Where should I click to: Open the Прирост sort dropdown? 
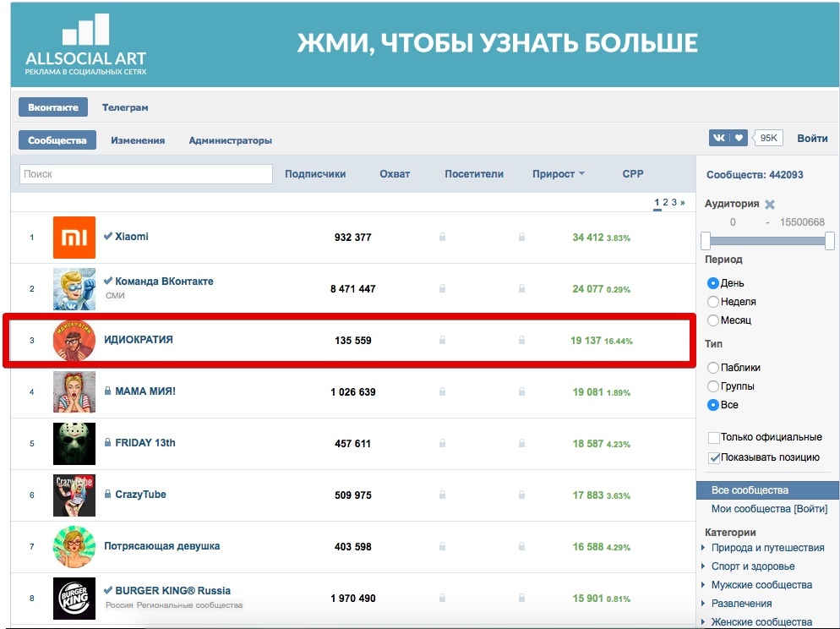(559, 174)
